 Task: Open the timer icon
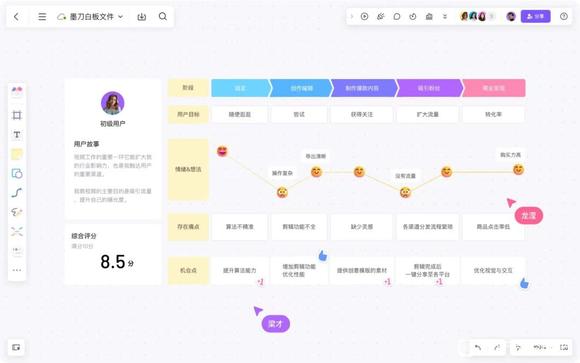point(413,17)
